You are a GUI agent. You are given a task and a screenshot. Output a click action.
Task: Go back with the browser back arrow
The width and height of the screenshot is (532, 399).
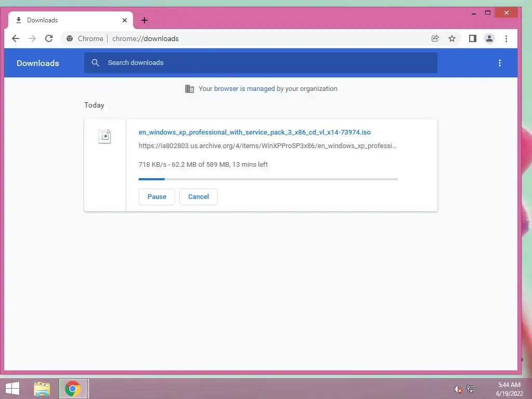16,38
